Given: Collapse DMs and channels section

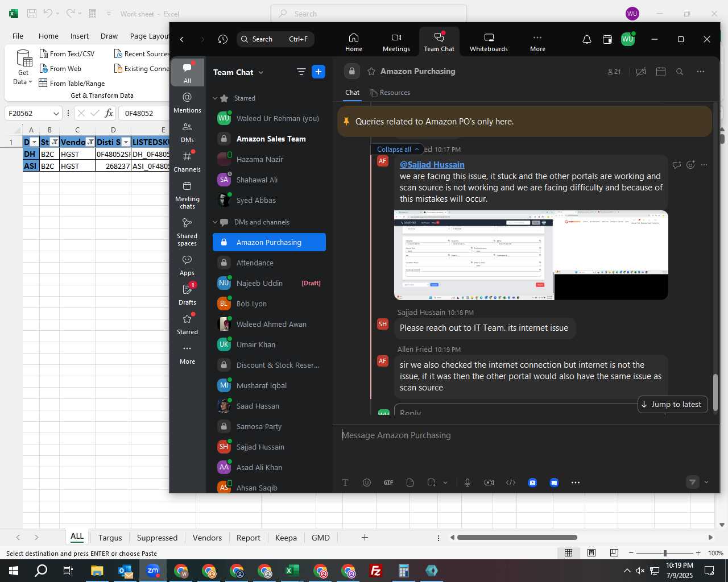Looking at the screenshot, I should pyautogui.click(x=215, y=222).
